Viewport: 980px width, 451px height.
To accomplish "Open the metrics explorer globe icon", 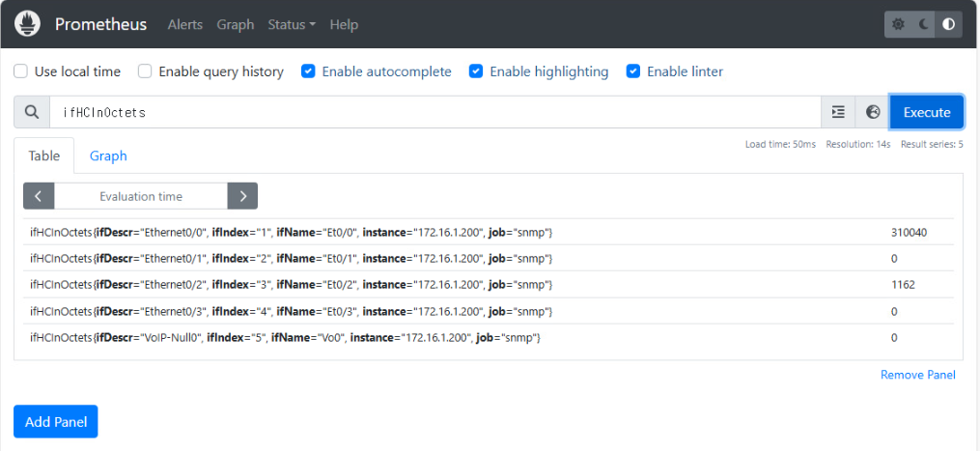I will tap(873, 112).
